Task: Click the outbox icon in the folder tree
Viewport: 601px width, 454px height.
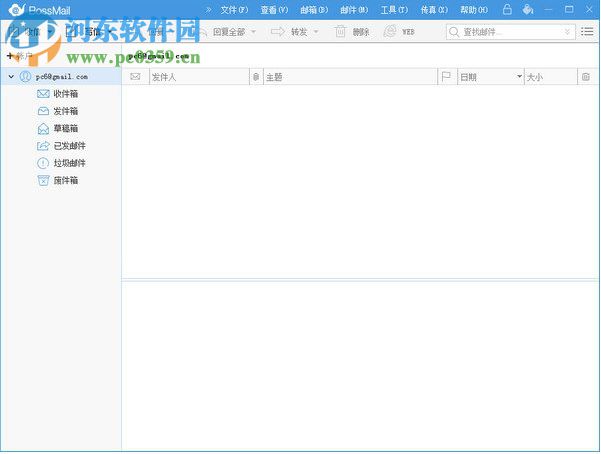Action: pyautogui.click(x=43, y=111)
